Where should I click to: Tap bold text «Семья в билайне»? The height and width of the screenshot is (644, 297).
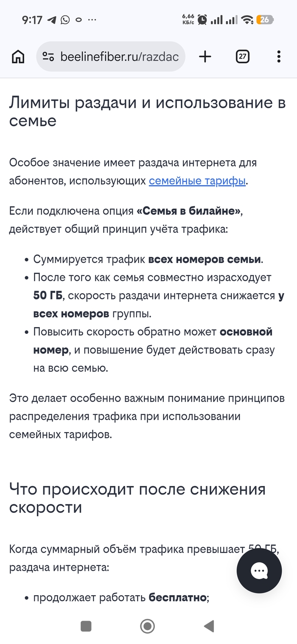[x=189, y=211]
